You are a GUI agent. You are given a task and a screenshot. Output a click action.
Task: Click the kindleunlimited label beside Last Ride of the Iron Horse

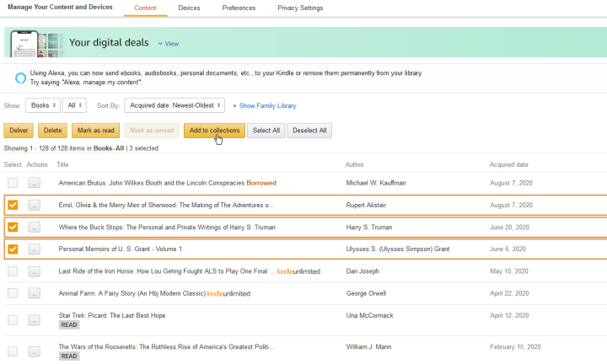pos(298,271)
